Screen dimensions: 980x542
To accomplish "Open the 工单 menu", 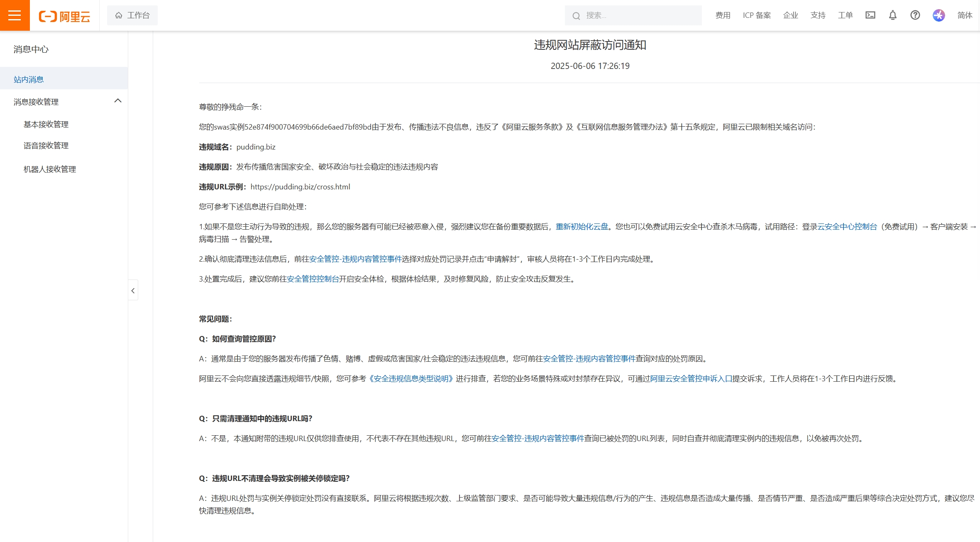I will pyautogui.click(x=845, y=15).
